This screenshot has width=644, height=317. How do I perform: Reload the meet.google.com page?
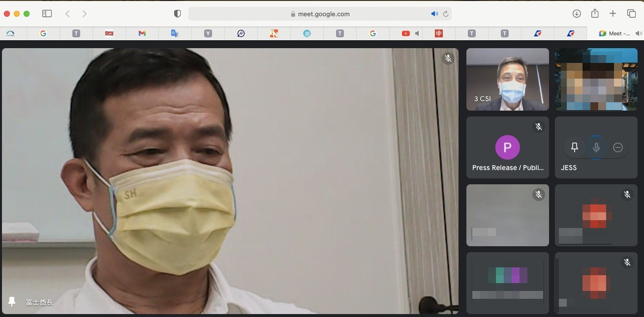[445, 14]
